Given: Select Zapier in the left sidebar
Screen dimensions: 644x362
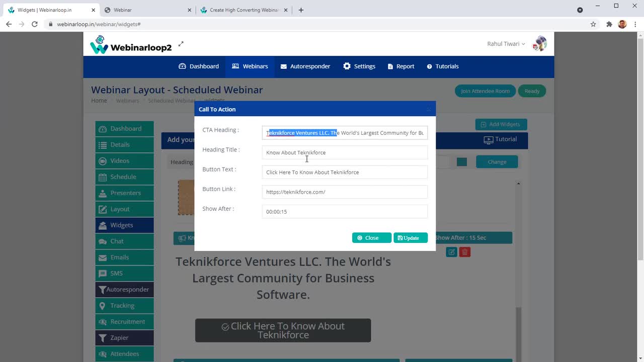Looking at the screenshot, I should click(x=125, y=338).
